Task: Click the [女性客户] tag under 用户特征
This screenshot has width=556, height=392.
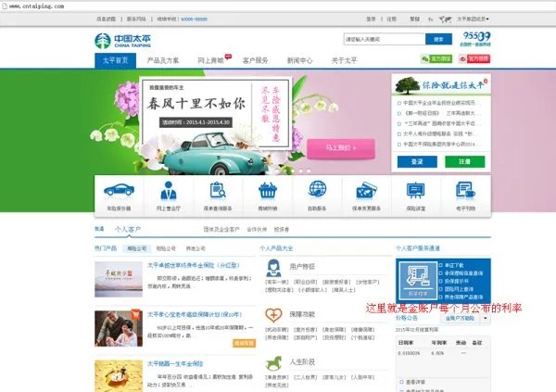Action: click(367, 282)
